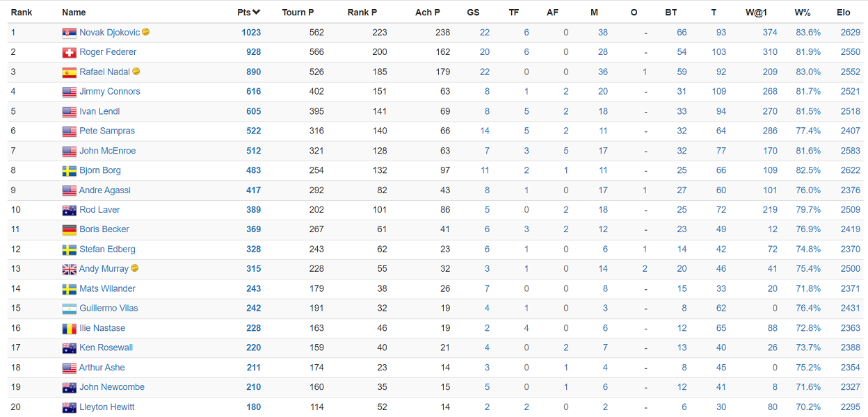Open Lleyton Hewitt player profile link
This screenshot has width=868, height=417.
[x=107, y=407]
